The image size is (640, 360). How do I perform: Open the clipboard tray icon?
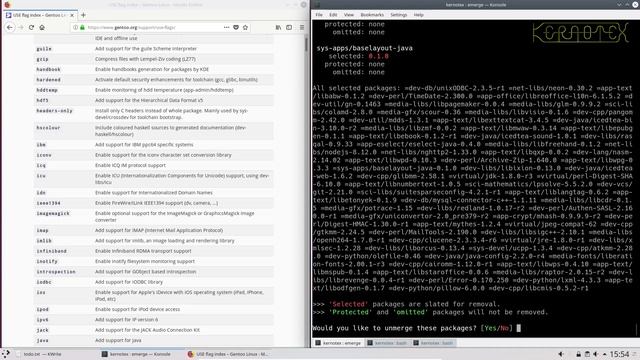click(587, 354)
